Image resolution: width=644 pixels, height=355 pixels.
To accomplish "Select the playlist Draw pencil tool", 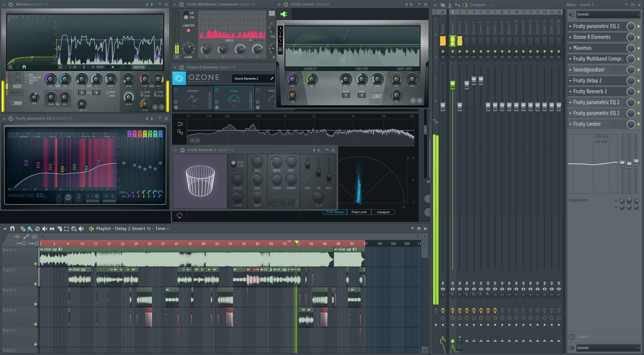I will 23,229.
